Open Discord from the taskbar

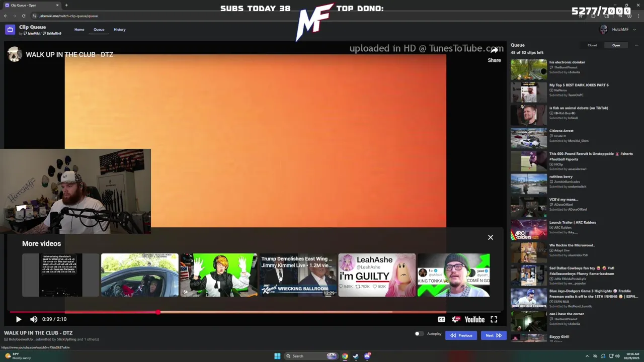coord(367,356)
